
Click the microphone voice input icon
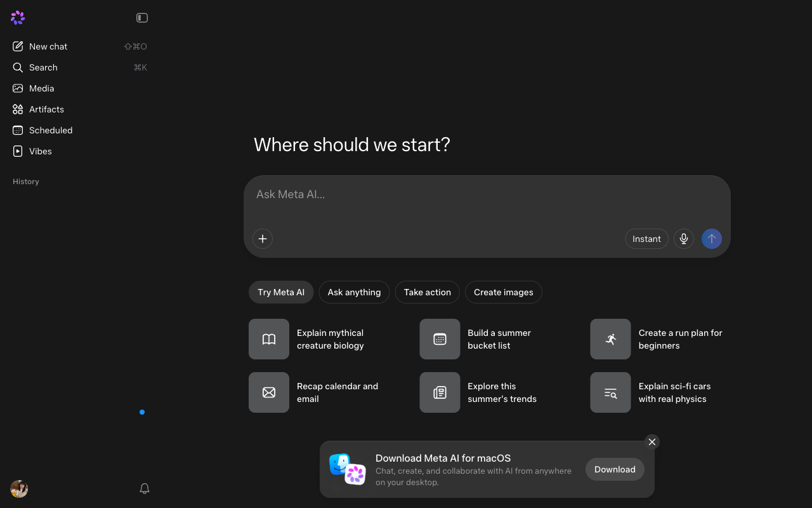pyautogui.click(x=684, y=239)
